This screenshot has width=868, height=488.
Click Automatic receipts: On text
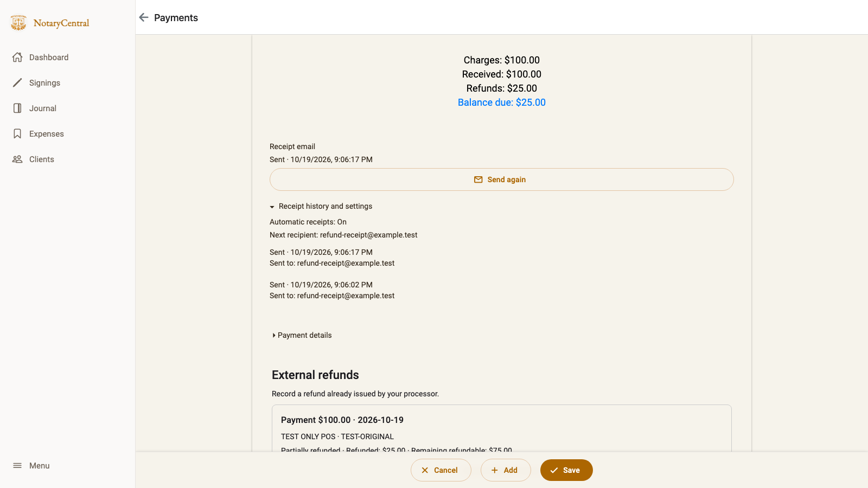[308, 222]
